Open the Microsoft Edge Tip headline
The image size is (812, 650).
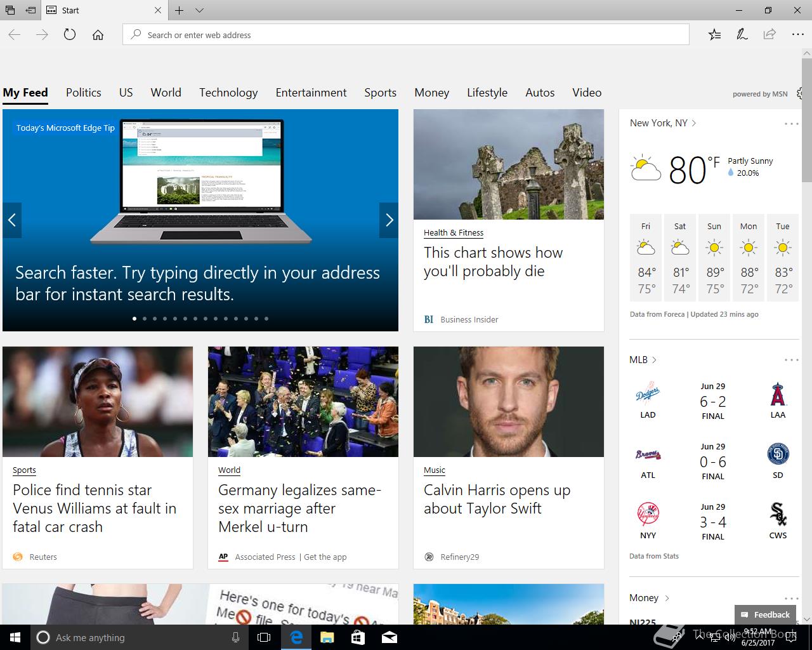tap(197, 284)
